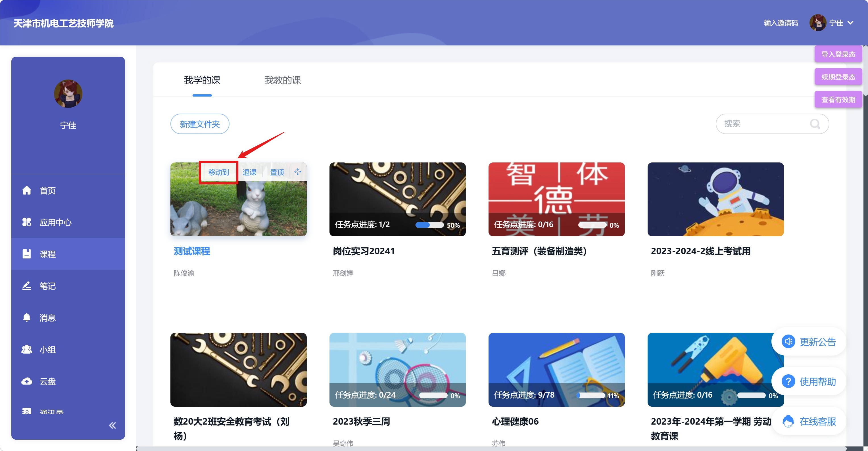The height and width of the screenshot is (451, 868).
Task: Click the 新建文件夹 button
Action: point(200,124)
